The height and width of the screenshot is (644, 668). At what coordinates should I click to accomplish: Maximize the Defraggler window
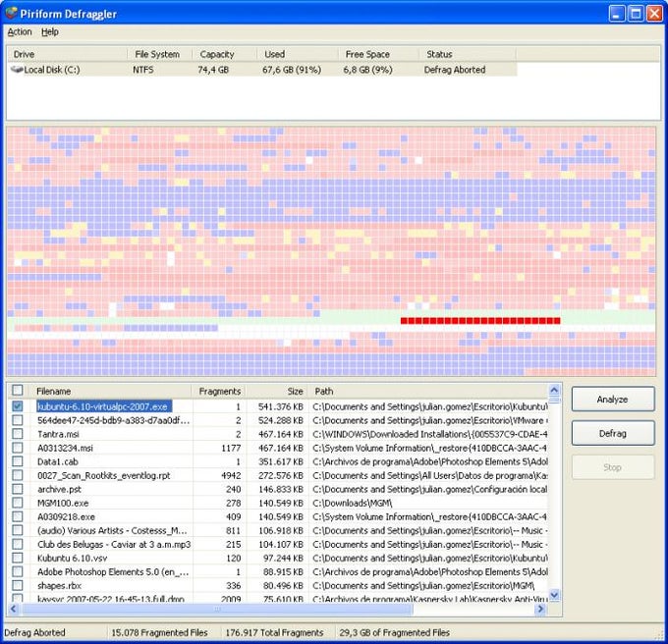636,14
